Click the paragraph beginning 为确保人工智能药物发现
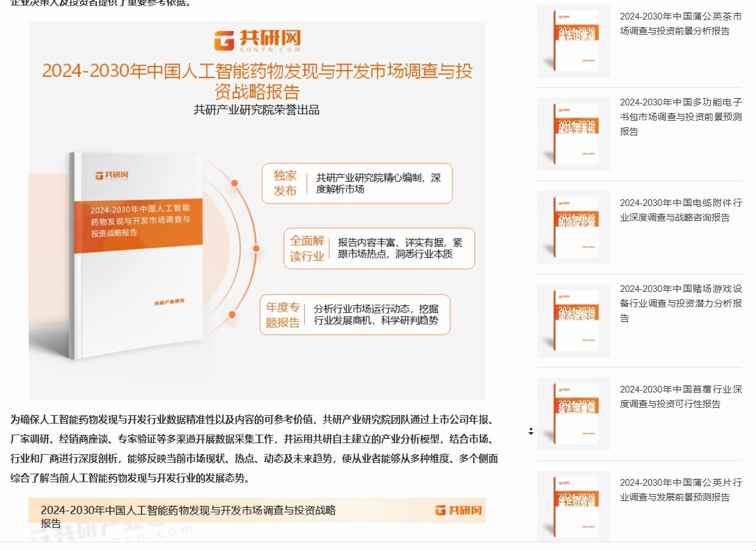The width and height of the screenshot is (756, 551). [x=254, y=449]
